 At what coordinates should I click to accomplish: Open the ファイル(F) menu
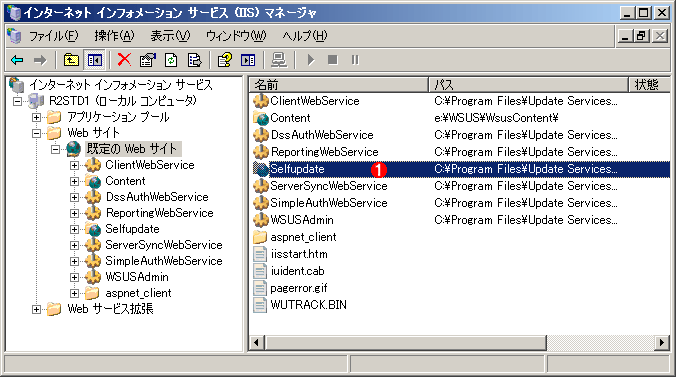(x=53, y=36)
